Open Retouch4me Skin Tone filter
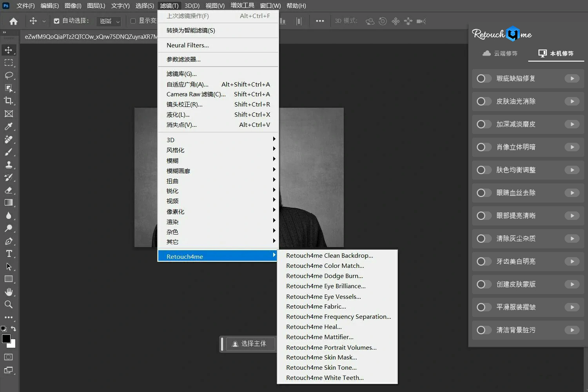This screenshot has width=588, height=392. (x=337, y=367)
